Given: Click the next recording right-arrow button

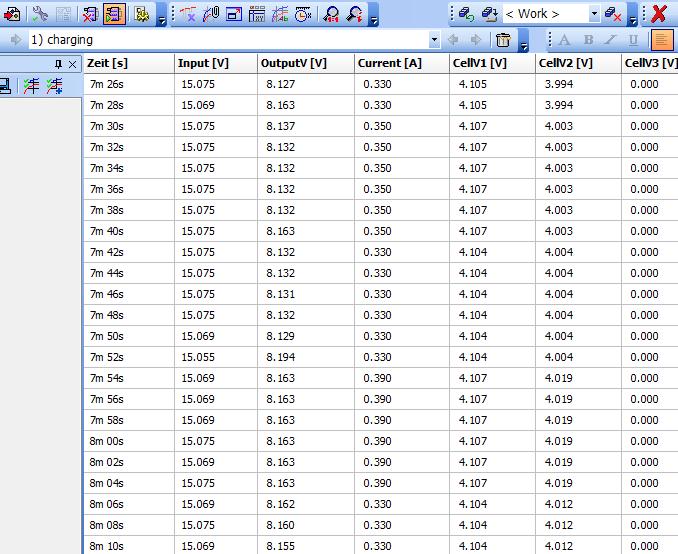Looking at the screenshot, I should [x=476, y=40].
